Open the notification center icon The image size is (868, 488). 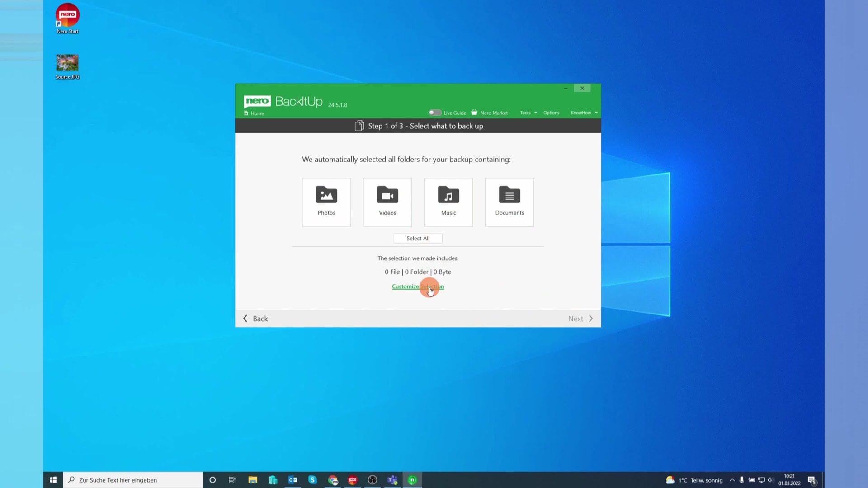coord(812,480)
